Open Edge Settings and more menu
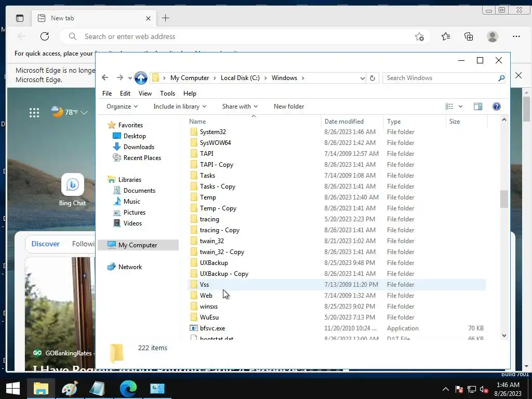532x399 pixels. pyautogui.click(x=516, y=36)
